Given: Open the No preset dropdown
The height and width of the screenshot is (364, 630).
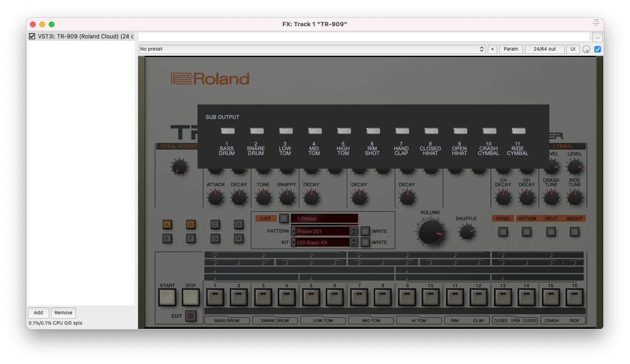Looking at the screenshot, I should [310, 49].
